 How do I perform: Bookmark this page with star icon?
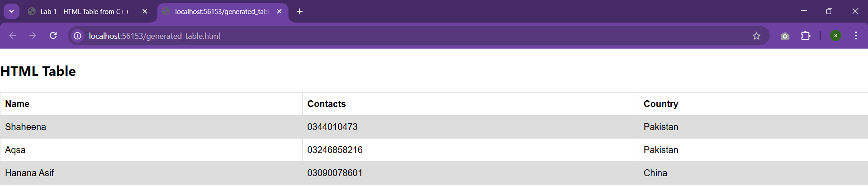[x=756, y=36]
